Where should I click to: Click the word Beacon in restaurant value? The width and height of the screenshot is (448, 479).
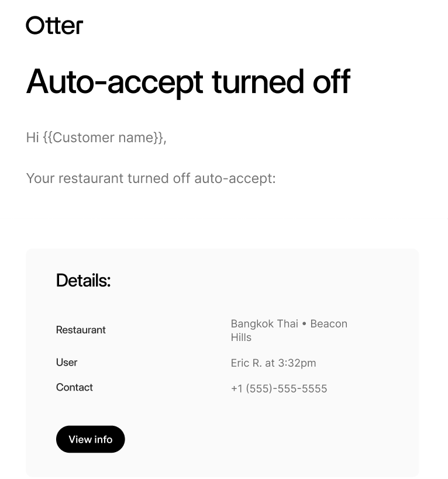tap(329, 323)
